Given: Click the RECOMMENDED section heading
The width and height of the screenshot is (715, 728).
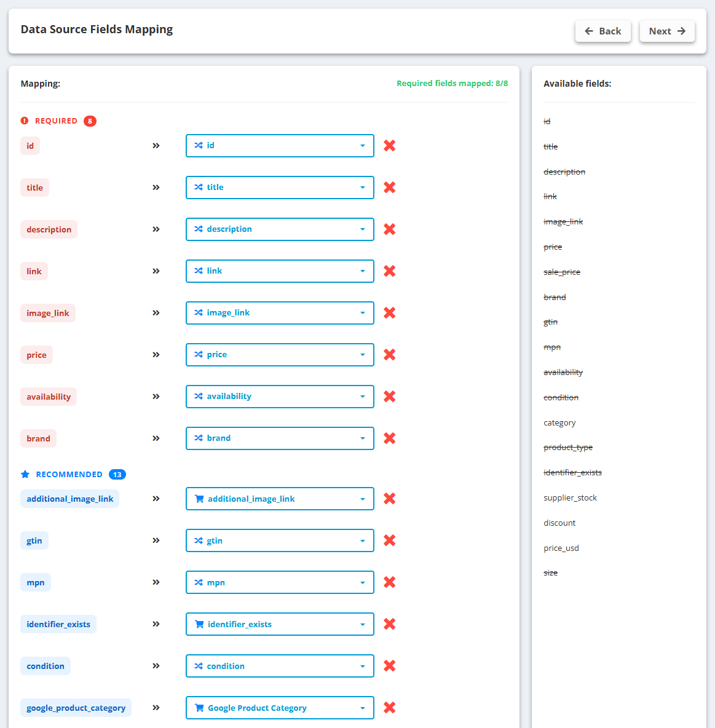Looking at the screenshot, I should tap(69, 475).
